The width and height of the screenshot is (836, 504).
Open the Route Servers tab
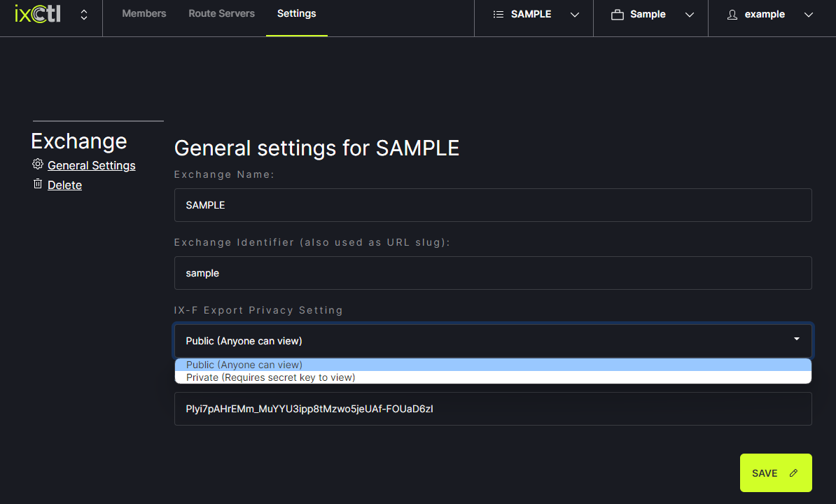pyautogui.click(x=221, y=13)
